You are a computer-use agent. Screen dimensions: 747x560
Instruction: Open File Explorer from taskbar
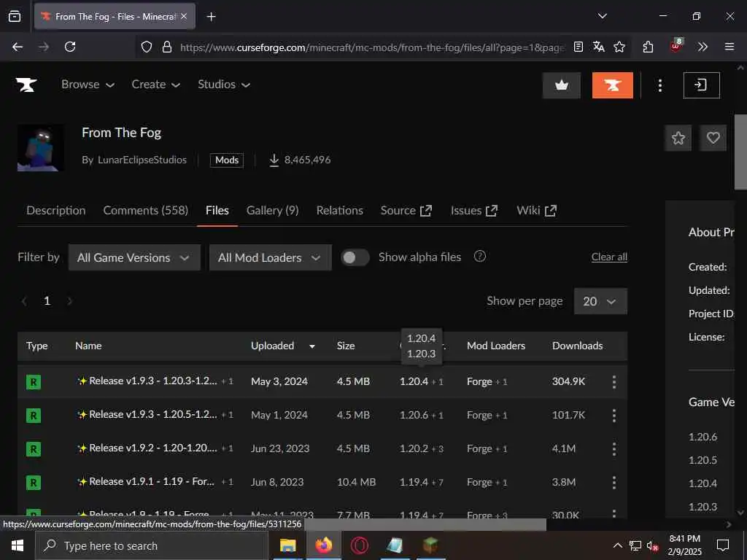[287, 545]
